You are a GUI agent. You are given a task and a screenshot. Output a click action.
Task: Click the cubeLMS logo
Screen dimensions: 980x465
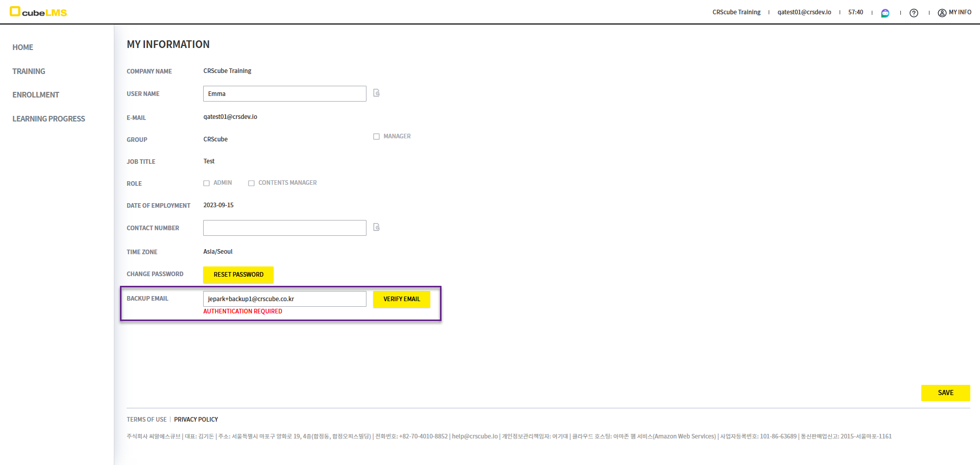tap(39, 12)
